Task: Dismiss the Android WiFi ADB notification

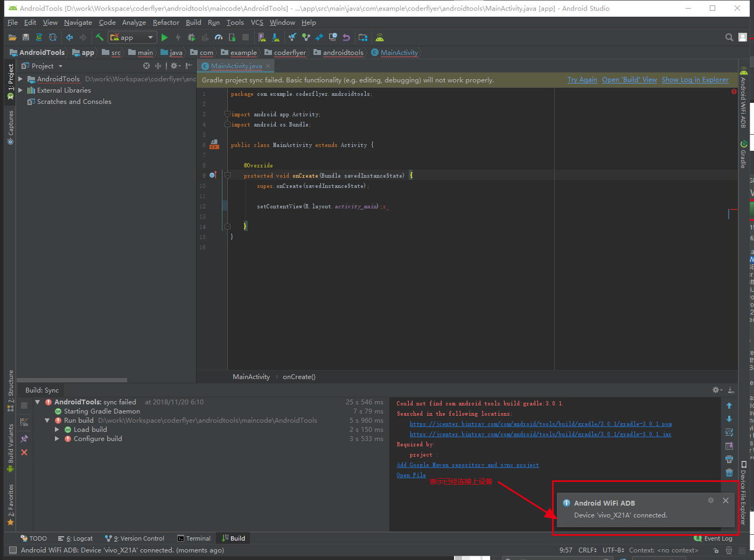Action: coord(725,501)
